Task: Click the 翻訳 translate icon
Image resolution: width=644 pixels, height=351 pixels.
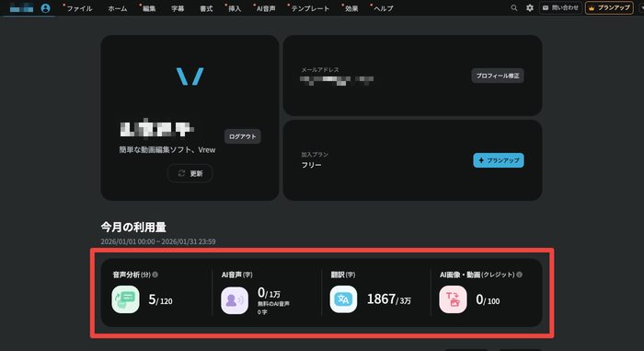Action: coord(343,299)
